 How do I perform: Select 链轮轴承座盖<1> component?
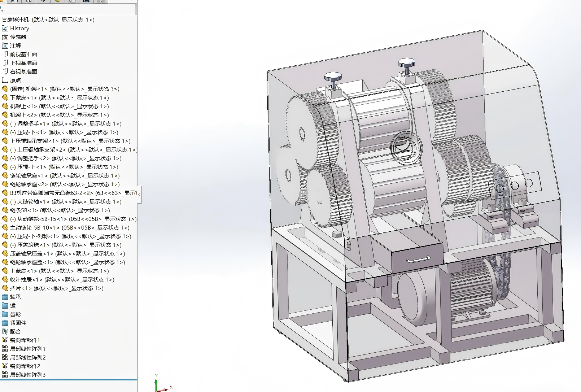tap(67, 262)
